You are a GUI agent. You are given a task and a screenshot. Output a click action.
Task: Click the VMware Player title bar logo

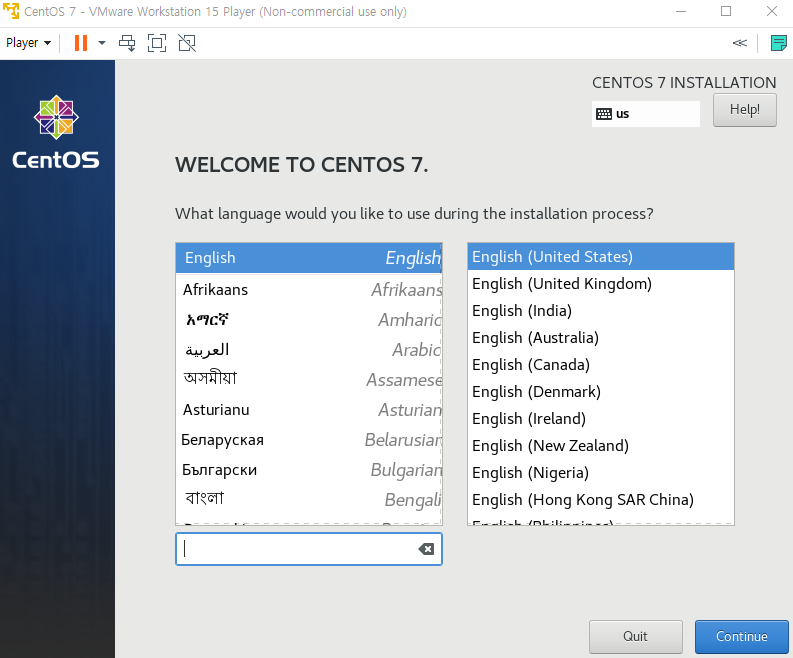[11, 11]
